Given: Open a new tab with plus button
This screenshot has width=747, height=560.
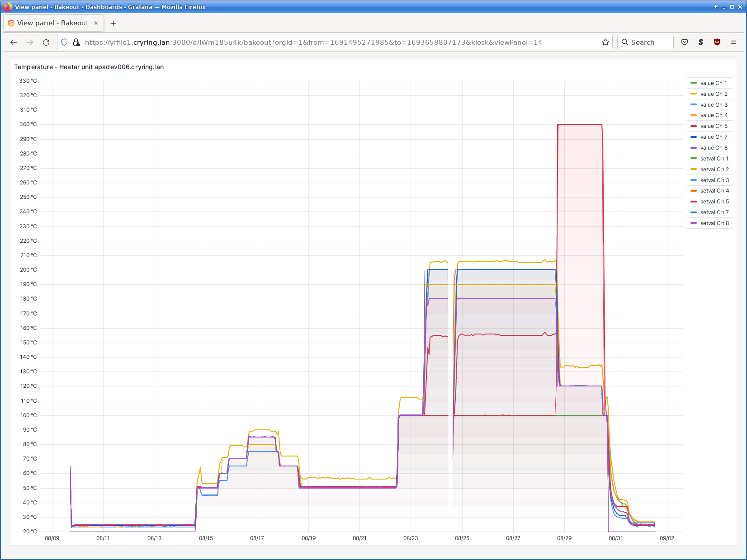Looking at the screenshot, I should pos(113,23).
